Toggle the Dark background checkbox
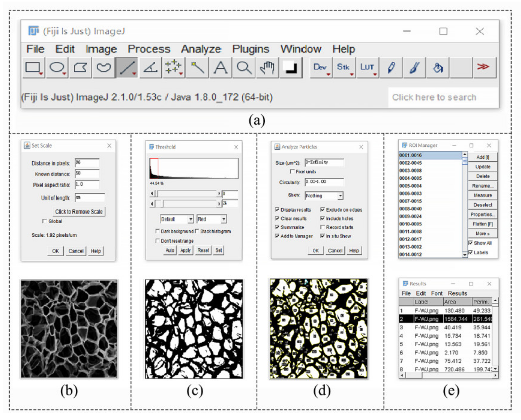The height and width of the screenshot is (420, 521). coord(158,231)
